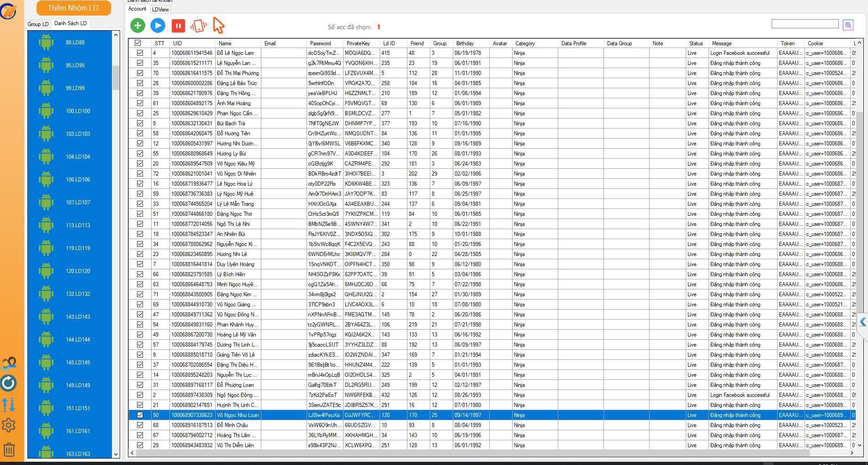This screenshot has height=465, width=868.
Task: Select the 113.LD113 Android emulator icon
Action: tap(46, 225)
